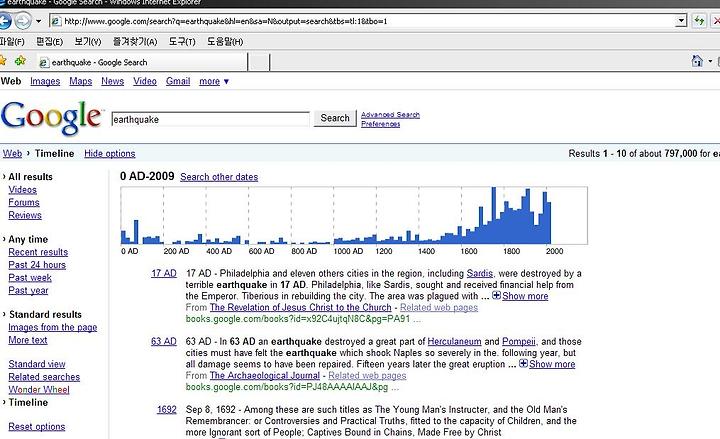Click the Add to Favorites star-plus icon
Viewport: 720px width, 439px height.
tap(20, 61)
